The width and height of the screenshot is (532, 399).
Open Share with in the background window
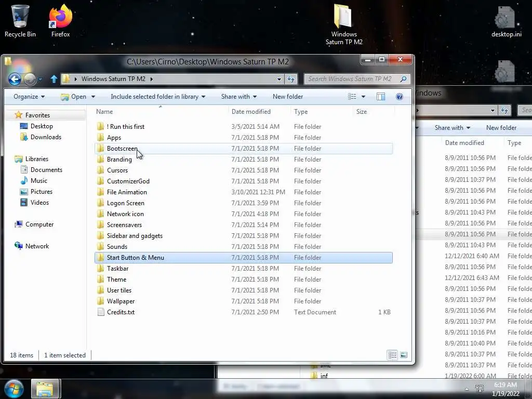tap(453, 128)
